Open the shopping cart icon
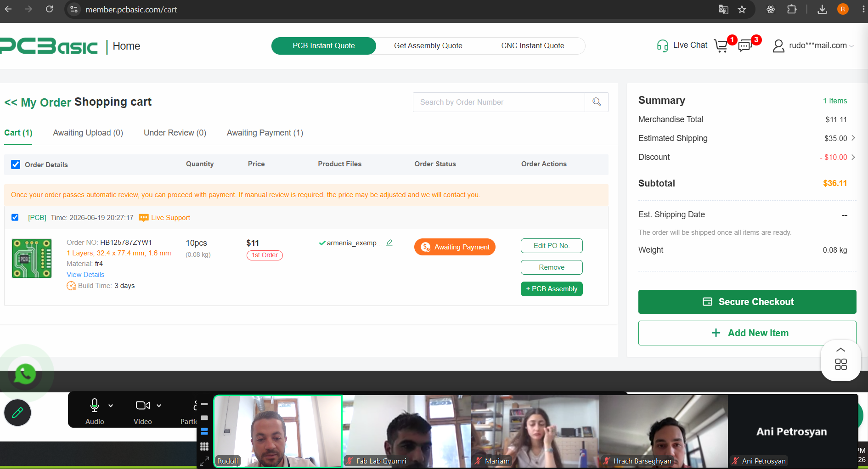The height and width of the screenshot is (469, 868). coord(721,45)
